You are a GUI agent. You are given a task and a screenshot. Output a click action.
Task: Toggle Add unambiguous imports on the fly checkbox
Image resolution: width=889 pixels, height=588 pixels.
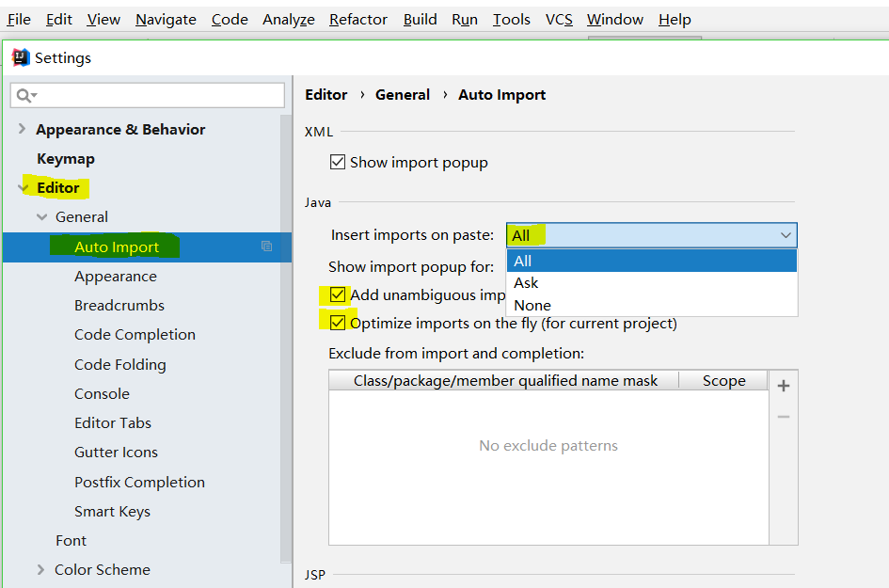[x=338, y=294]
